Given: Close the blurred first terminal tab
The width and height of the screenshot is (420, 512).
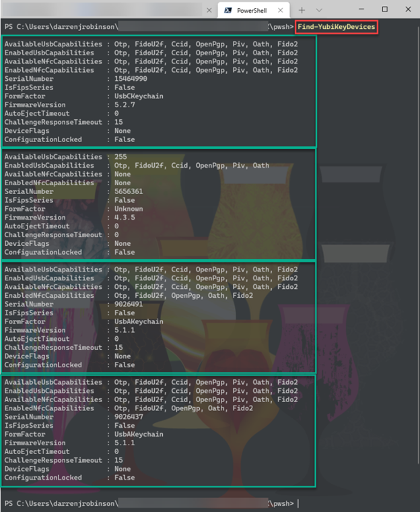Looking at the screenshot, I should [x=209, y=10].
